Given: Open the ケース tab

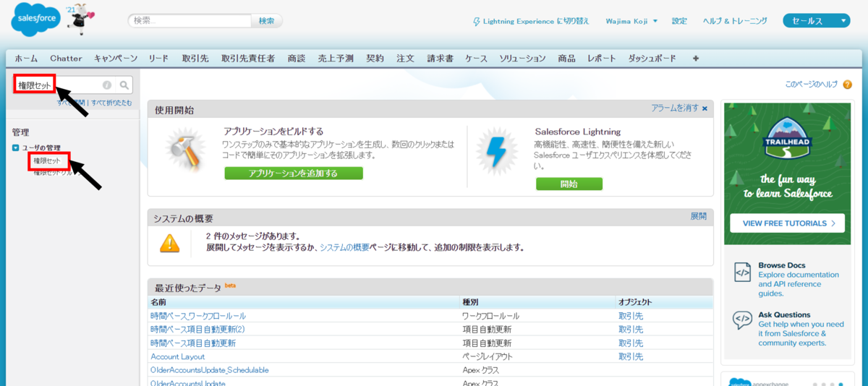Looking at the screenshot, I should pyautogui.click(x=477, y=59).
